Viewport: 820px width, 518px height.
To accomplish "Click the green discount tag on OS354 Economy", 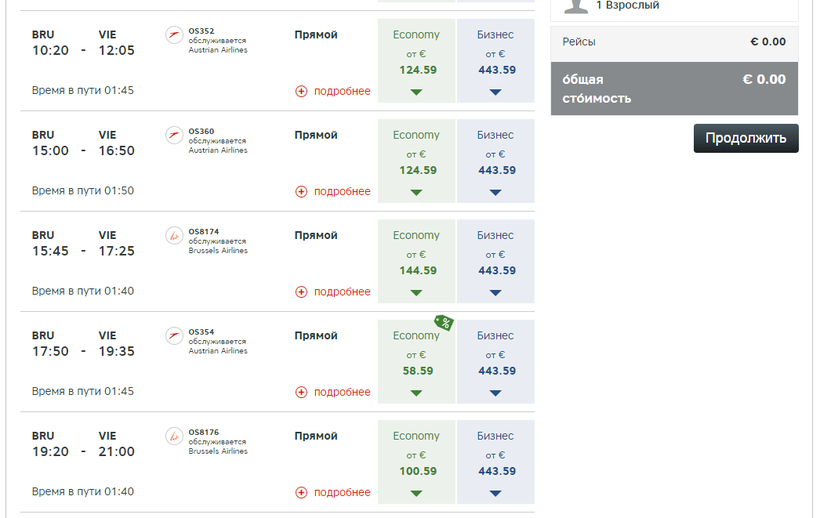I will coord(443,322).
